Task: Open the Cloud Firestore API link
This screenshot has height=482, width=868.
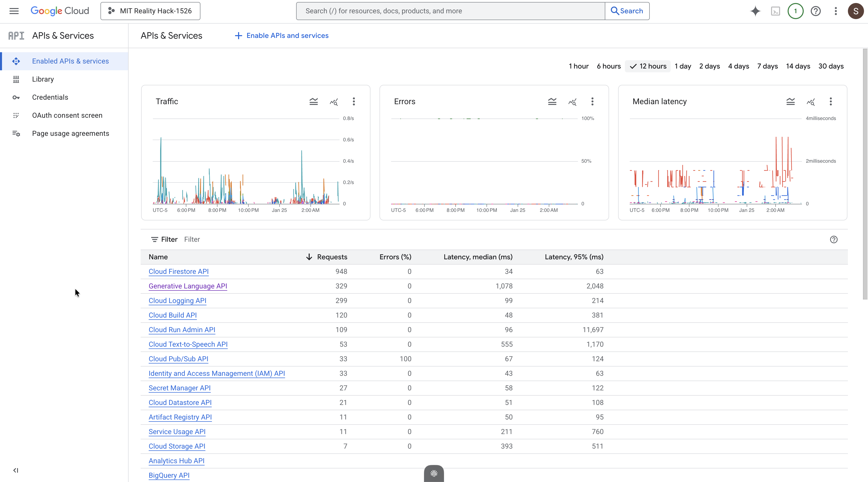Action: 178,271
